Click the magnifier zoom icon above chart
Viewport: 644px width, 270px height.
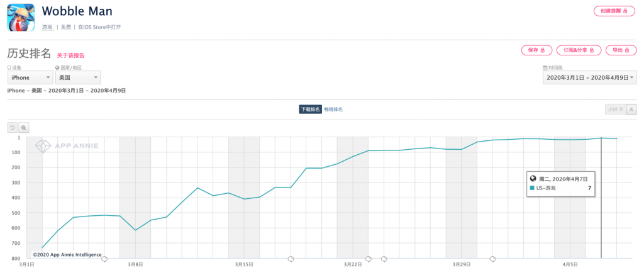24,127
